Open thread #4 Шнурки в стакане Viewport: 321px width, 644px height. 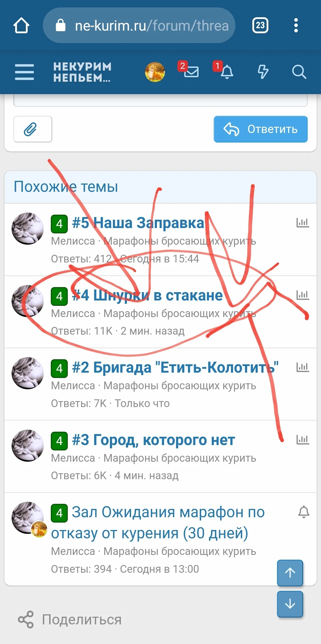point(147,295)
